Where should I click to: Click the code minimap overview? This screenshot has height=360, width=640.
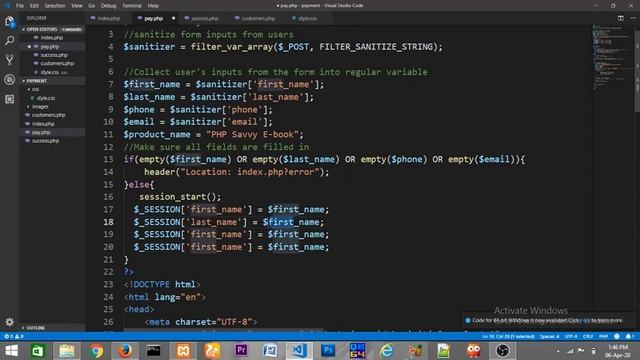[612, 57]
